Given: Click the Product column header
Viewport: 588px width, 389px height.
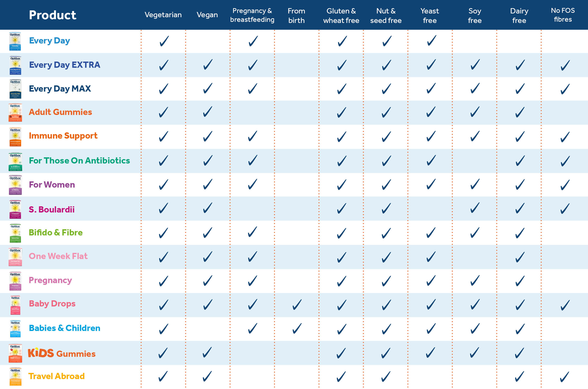Looking at the screenshot, I should pyautogui.click(x=52, y=15).
